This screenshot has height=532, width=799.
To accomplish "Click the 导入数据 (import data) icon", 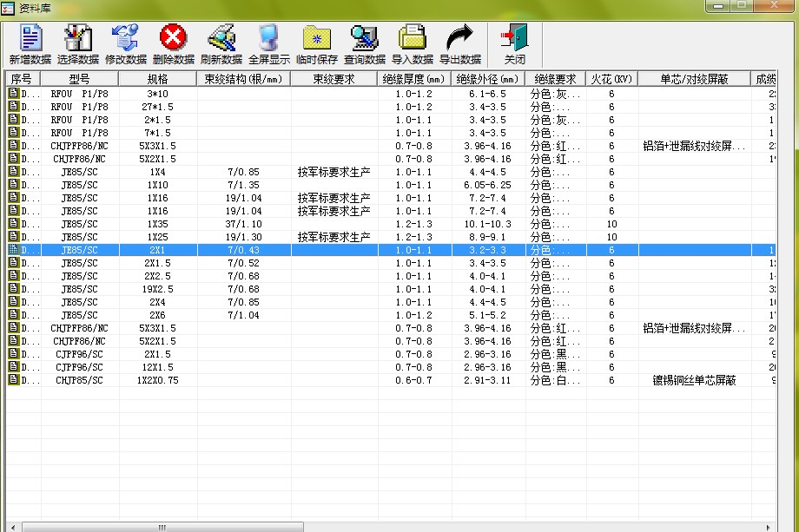I will (413, 38).
